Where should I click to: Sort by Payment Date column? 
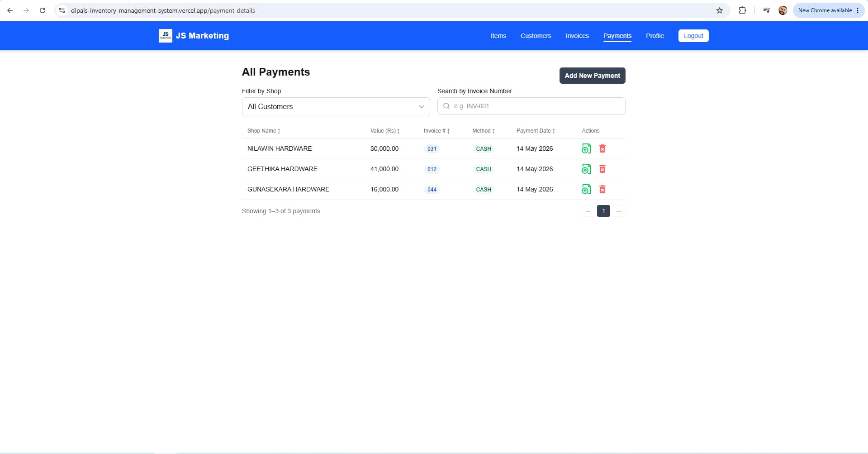pos(536,131)
